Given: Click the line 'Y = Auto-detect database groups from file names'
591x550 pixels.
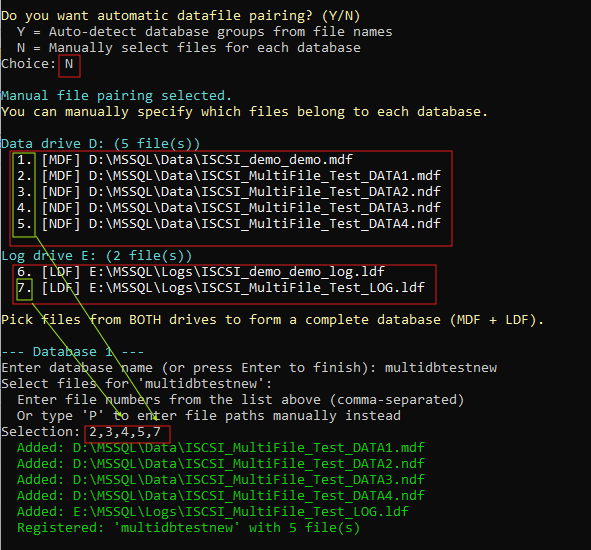Looking at the screenshot, I should (x=205, y=32).
